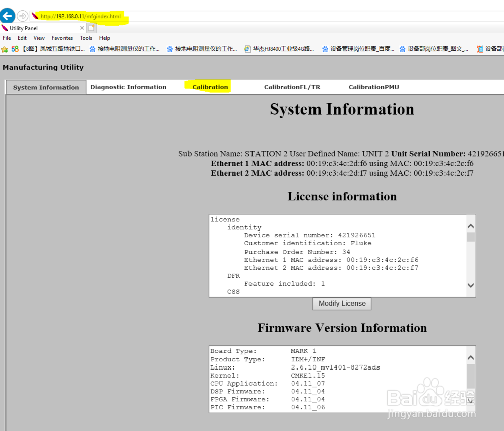Screen dimensions: 504x431
Task: Click the Board Type: MARK 1 line
Action: pos(263,351)
